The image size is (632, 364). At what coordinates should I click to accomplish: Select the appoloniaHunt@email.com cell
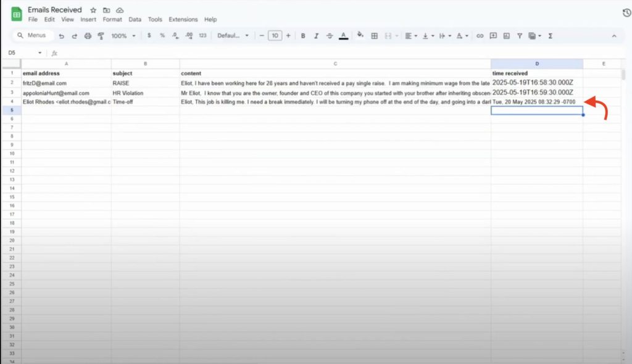(67, 93)
